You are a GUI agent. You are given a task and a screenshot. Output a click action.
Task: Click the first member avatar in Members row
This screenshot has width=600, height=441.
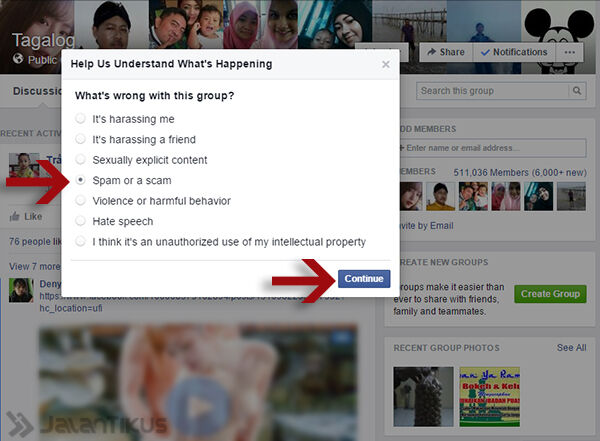coord(411,196)
